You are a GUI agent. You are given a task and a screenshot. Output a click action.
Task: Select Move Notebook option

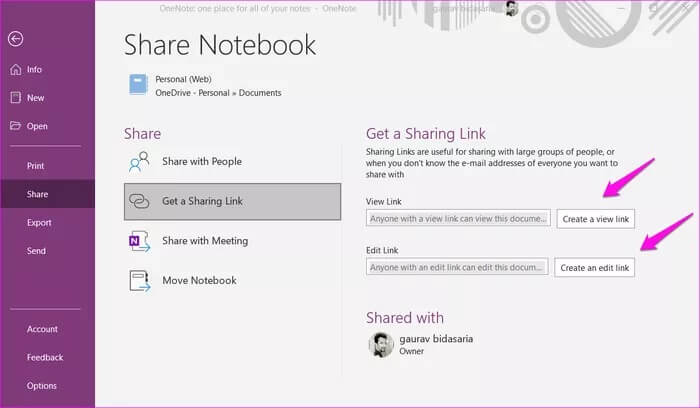click(x=232, y=281)
